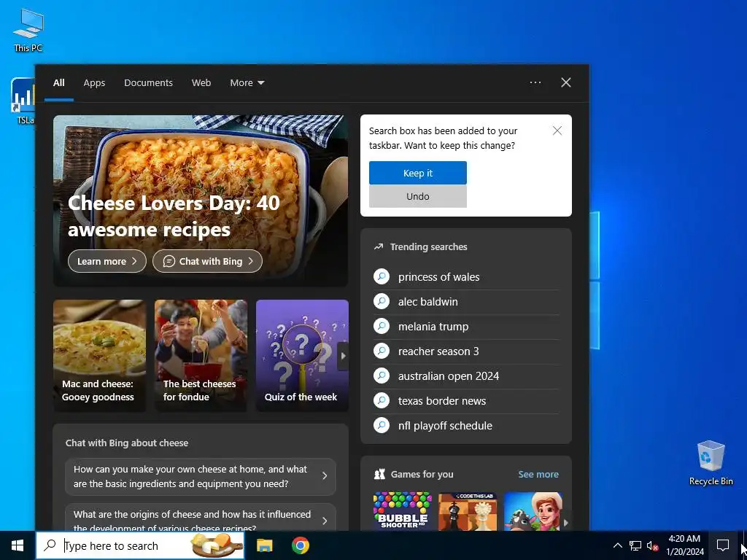Click search icon beside alec baldwin
The width and height of the screenshot is (747, 560).
point(382,301)
